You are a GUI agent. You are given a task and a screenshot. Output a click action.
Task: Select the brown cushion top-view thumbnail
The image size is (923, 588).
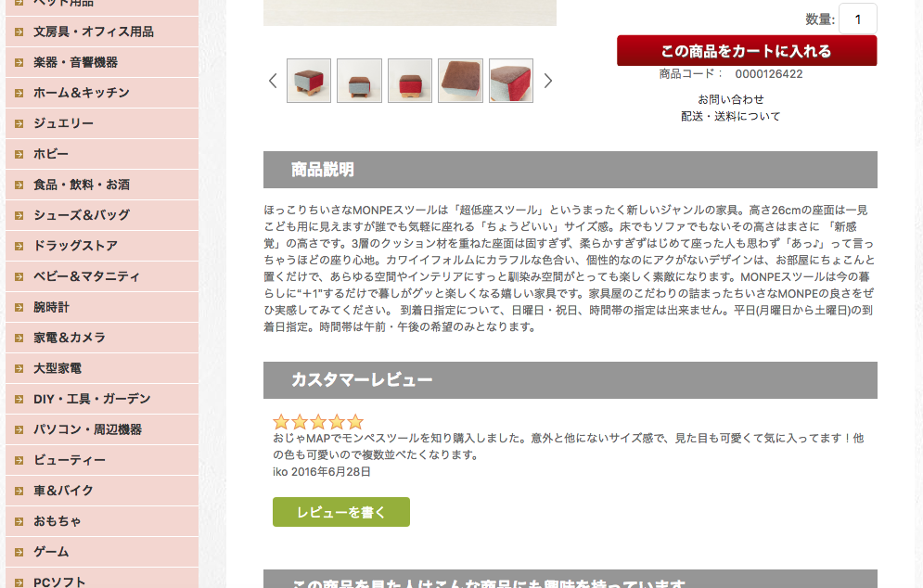460,81
